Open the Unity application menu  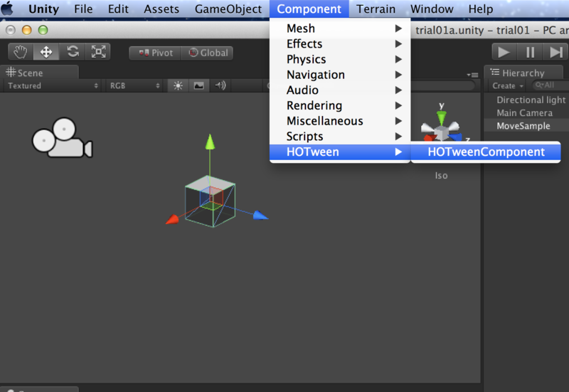(x=43, y=9)
